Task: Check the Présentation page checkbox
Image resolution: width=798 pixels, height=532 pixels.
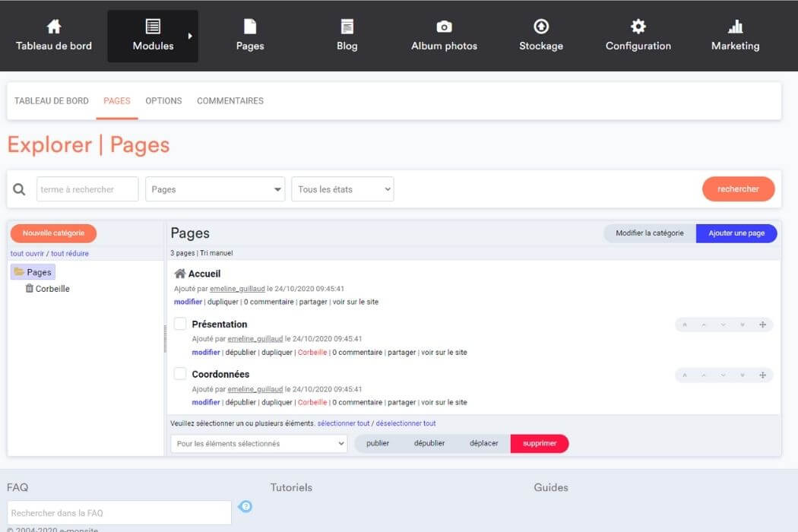Action: pos(179,323)
